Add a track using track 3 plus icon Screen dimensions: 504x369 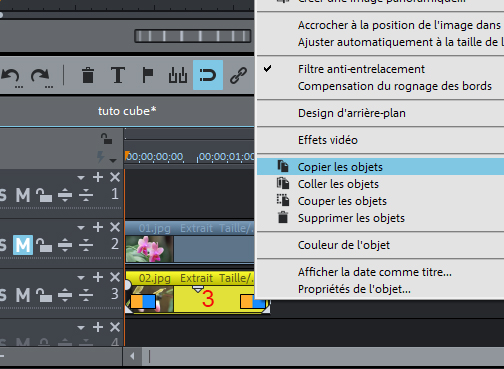coord(98,277)
